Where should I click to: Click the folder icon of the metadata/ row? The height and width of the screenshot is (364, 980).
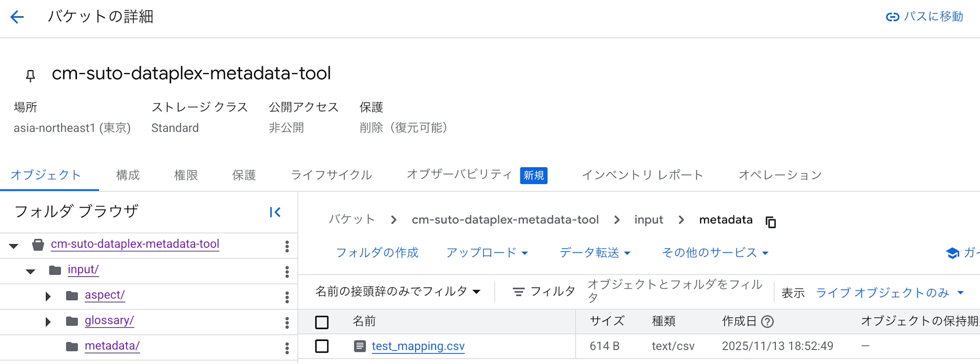[x=72, y=347]
